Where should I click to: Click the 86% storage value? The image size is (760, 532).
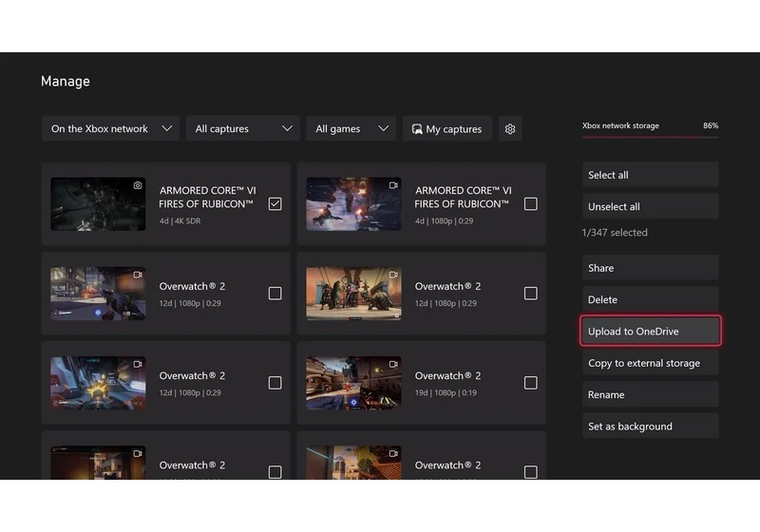[711, 125]
